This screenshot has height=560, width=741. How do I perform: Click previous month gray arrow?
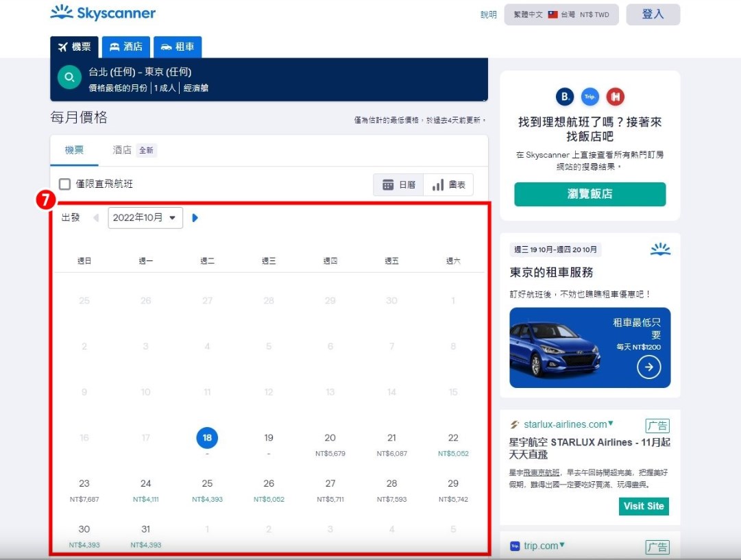pyautogui.click(x=95, y=218)
